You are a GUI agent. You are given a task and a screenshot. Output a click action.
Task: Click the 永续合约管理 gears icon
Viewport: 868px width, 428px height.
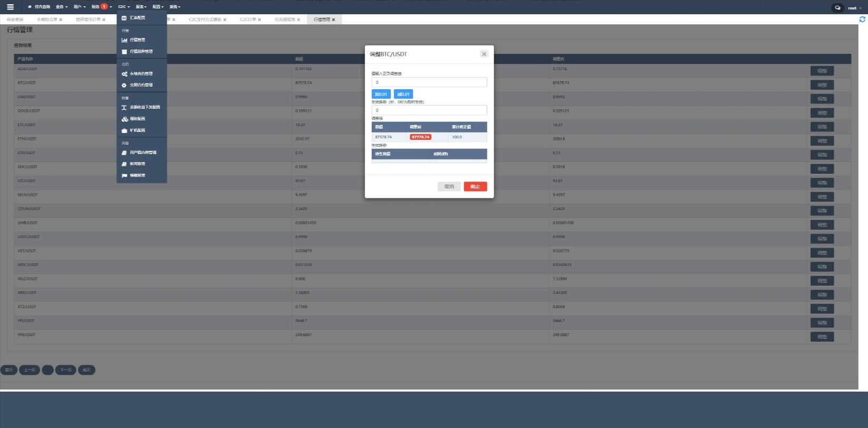point(124,74)
